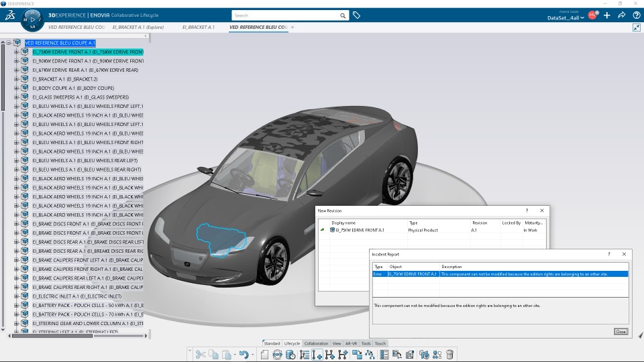The image size is (644, 362).
Task: Click the tree panel horizontal scrollbar
Action: pos(52,336)
